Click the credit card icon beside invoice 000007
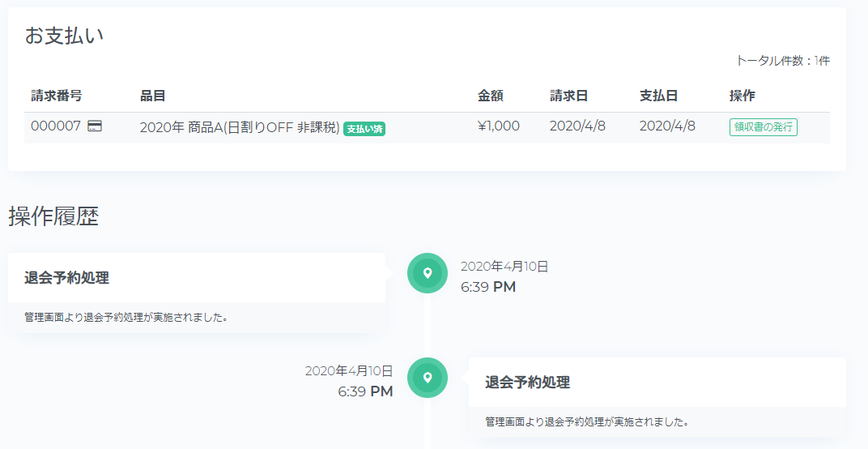The width and height of the screenshot is (868, 449). (x=95, y=126)
